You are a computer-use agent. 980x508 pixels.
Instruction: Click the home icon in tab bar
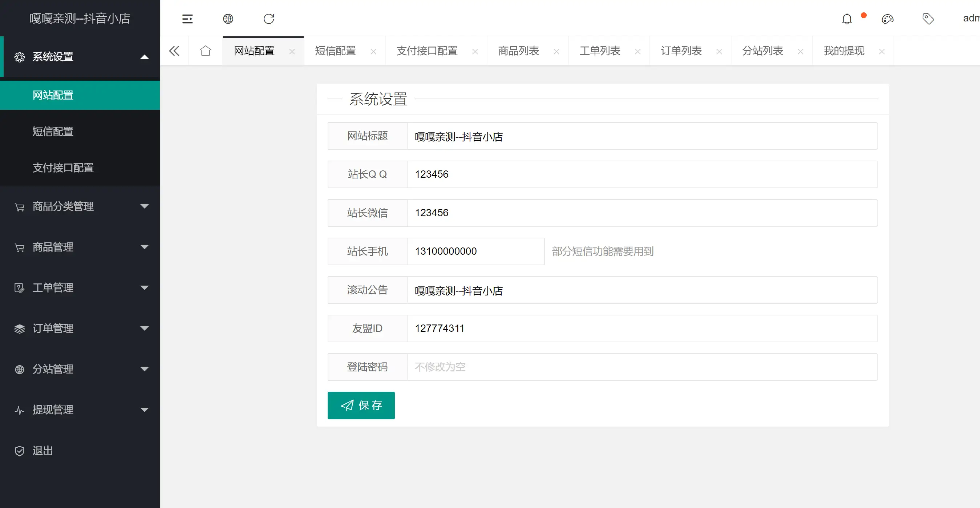(206, 51)
